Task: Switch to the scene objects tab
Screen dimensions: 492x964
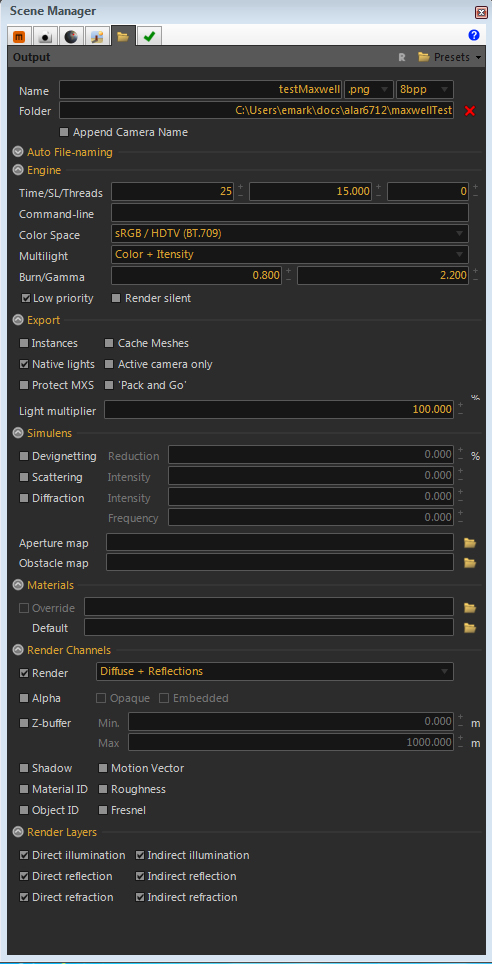Action: [97, 37]
